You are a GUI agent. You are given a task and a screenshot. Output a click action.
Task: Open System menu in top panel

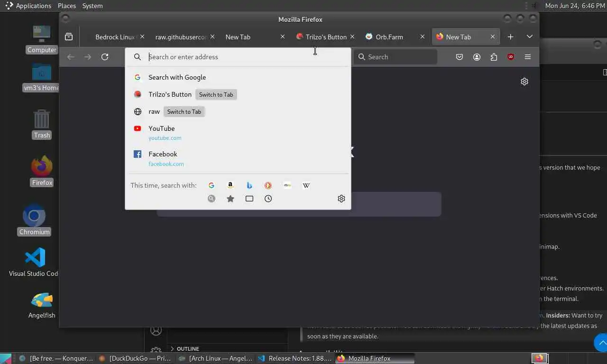tap(92, 6)
